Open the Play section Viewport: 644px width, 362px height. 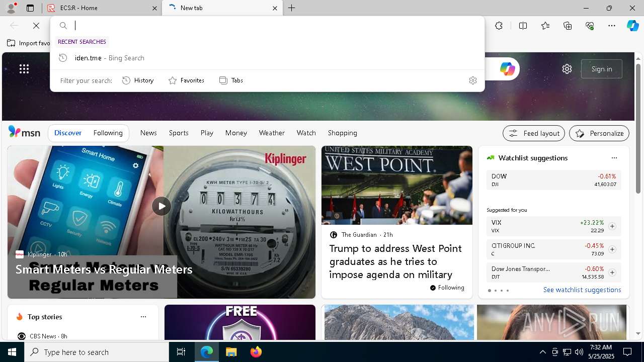pyautogui.click(x=207, y=133)
